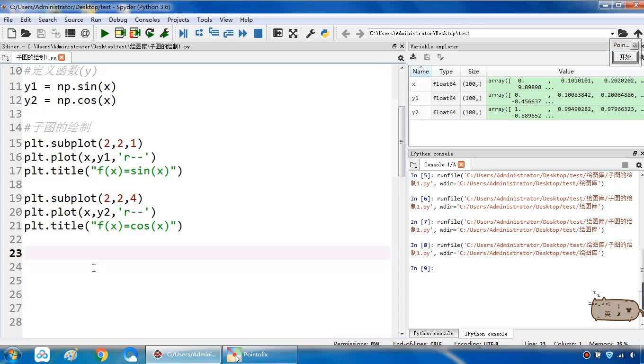Stop debugging with the blue square icon
Screen dimensions: 644x364
point(258,33)
